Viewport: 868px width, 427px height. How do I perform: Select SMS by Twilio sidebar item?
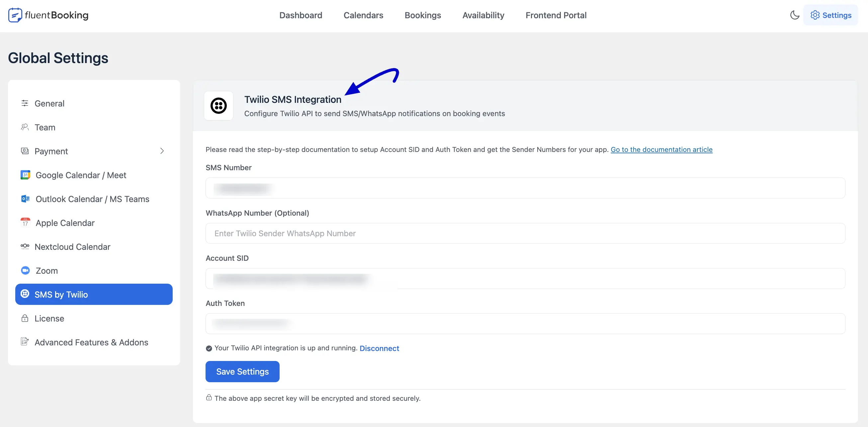pyautogui.click(x=94, y=294)
